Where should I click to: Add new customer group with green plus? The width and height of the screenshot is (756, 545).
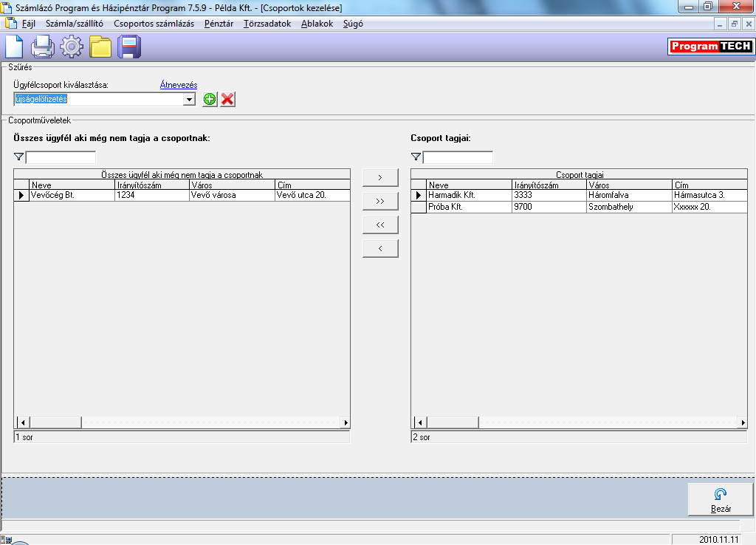click(x=210, y=100)
